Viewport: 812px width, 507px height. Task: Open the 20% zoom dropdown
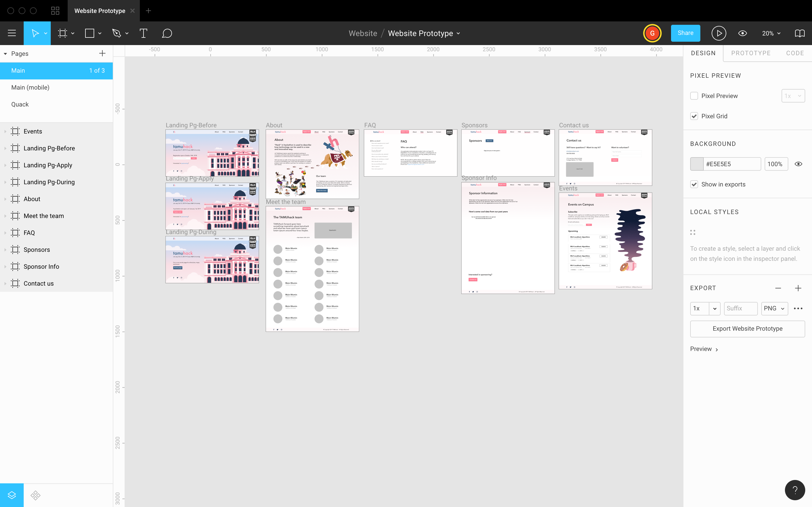pyautogui.click(x=771, y=33)
